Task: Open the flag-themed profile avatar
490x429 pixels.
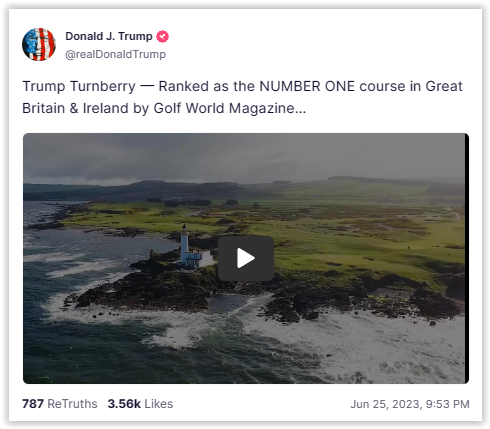Action: pos(39,45)
